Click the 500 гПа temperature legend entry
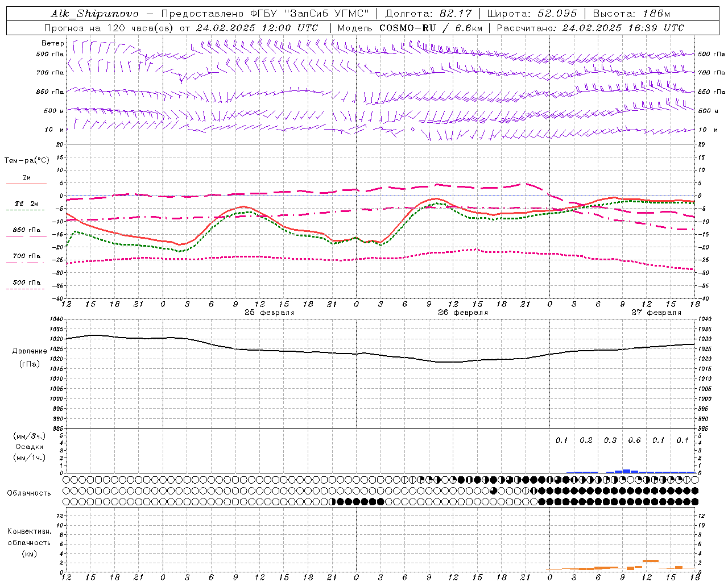The width and height of the screenshot is (728, 582). (26, 282)
